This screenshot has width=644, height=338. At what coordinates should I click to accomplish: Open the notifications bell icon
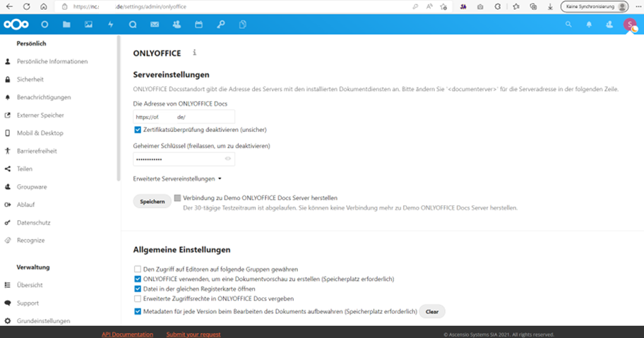pos(589,25)
